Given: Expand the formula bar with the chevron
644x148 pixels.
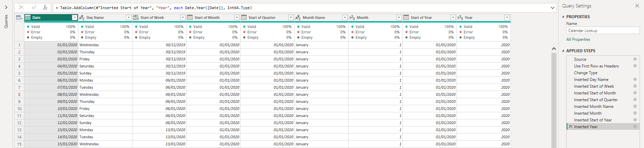Looking at the screenshot, I should pyautogui.click(x=553, y=8).
